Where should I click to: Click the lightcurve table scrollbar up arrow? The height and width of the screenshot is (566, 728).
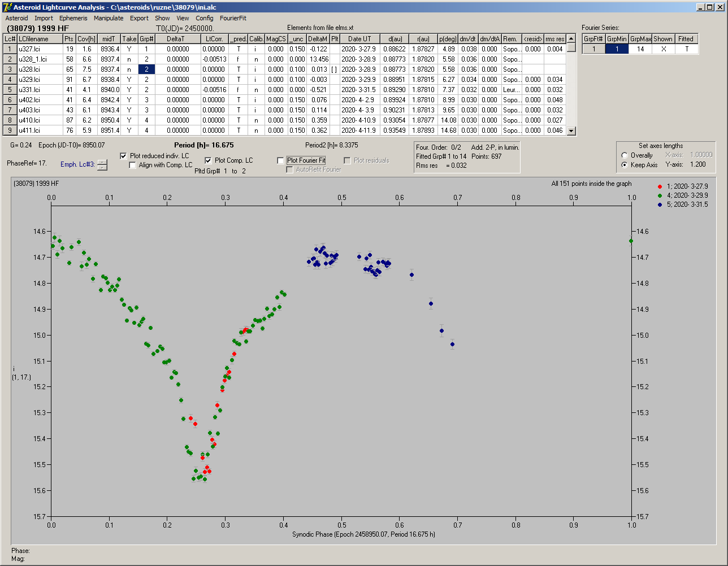pos(571,38)
